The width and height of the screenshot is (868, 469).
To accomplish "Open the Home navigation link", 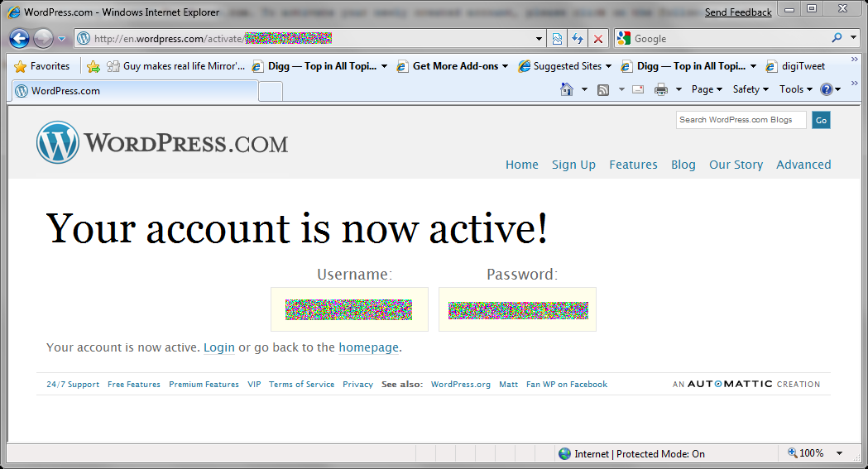I will click(x=521, y=165).
